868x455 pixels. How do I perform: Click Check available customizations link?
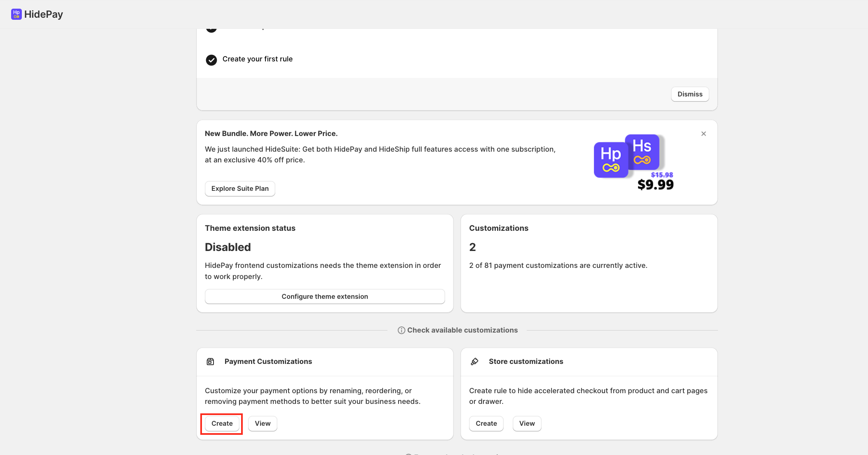(x=462, y=330)
